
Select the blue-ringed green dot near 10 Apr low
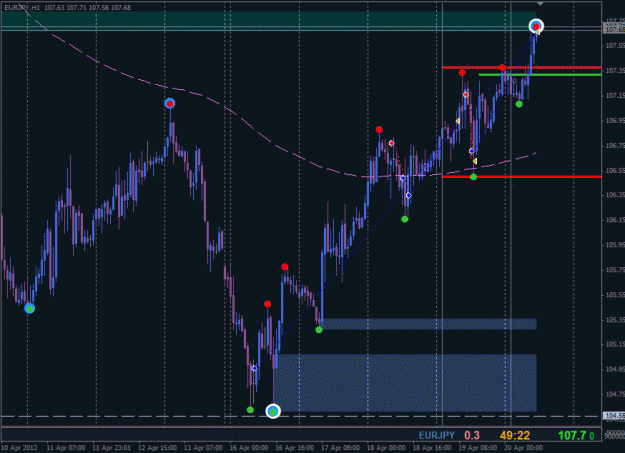[x=29, y=308]
